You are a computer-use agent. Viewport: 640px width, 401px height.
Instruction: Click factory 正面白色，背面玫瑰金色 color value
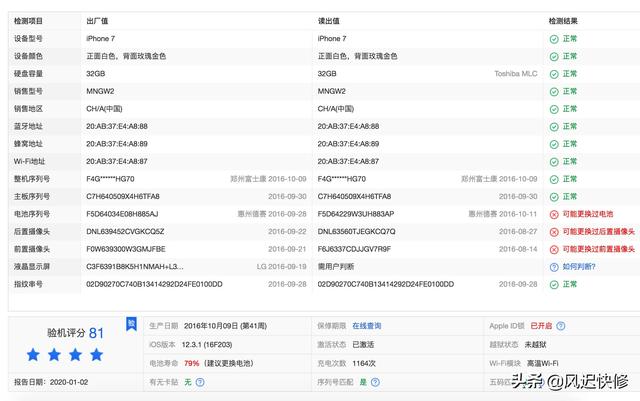coord(126,56)
